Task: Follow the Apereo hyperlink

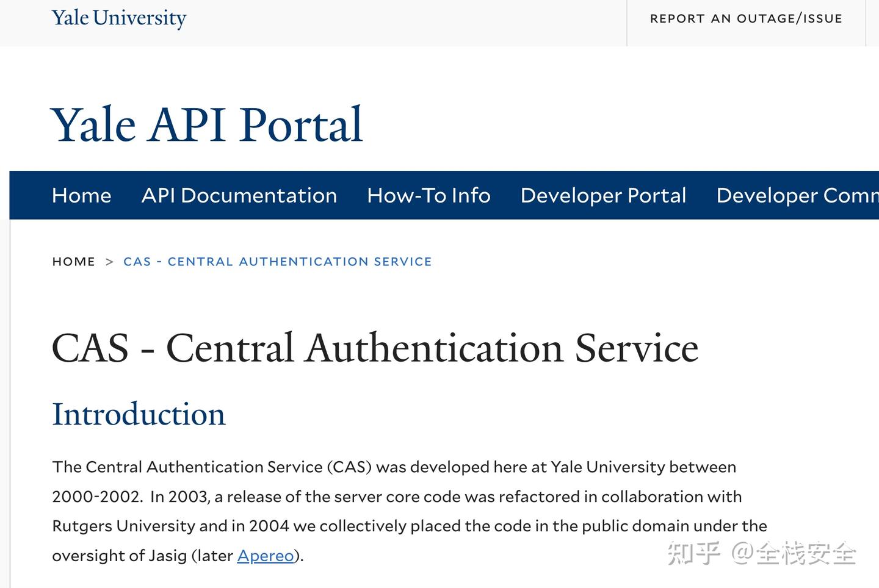Action: tap(266, 556)
